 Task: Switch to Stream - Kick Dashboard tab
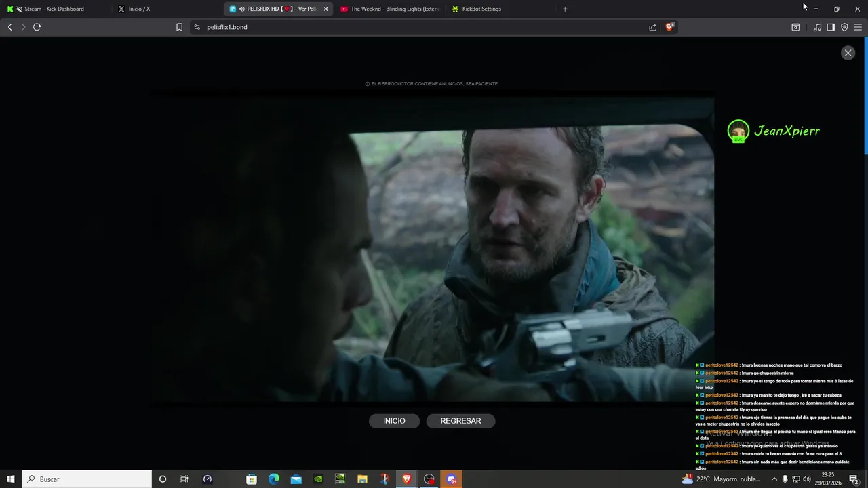(x=54, y=9)
